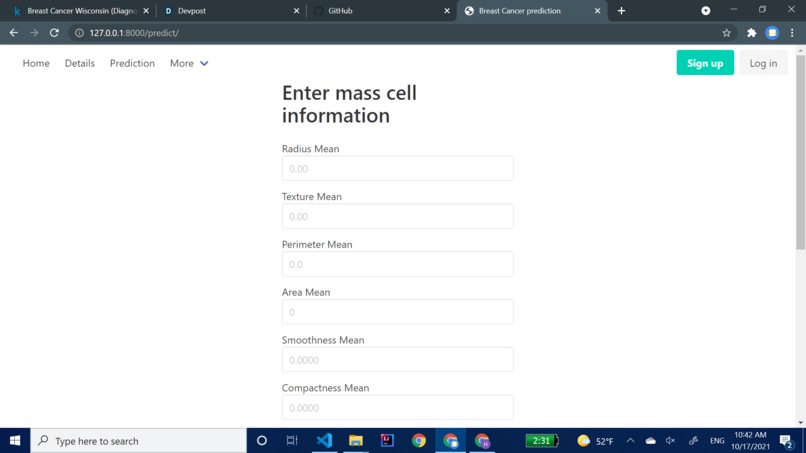
Task: Click the muted volume tray icon
Action: (670, 441)
